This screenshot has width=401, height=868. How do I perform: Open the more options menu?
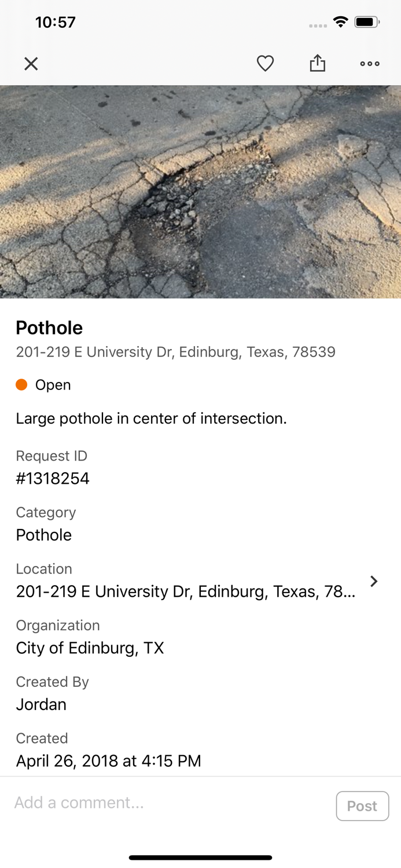[369, 64]
